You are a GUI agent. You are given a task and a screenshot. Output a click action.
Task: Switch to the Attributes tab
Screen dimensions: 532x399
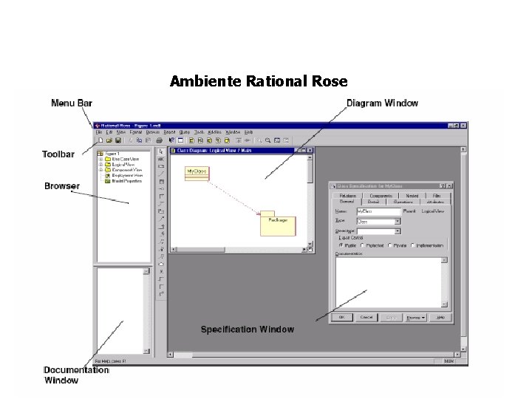pyautogui.click(x=435, y=202)
